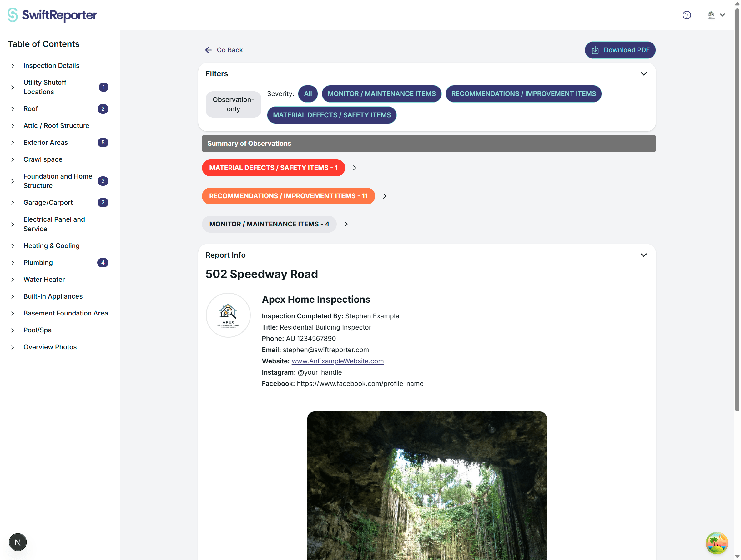Viewport: 741px width, 560px height.
Task: Select the All severity filter
Action: 308,94
